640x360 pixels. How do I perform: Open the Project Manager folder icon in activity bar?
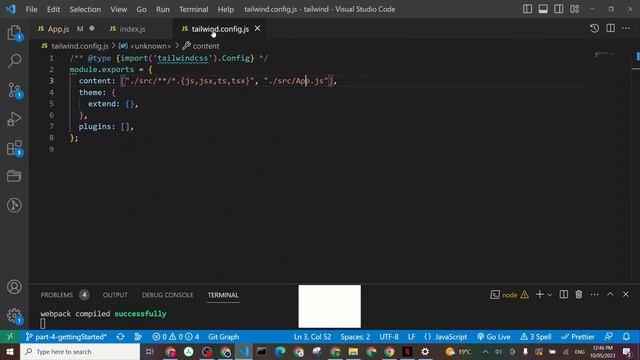pyautogui.click(x=14, y=176)
